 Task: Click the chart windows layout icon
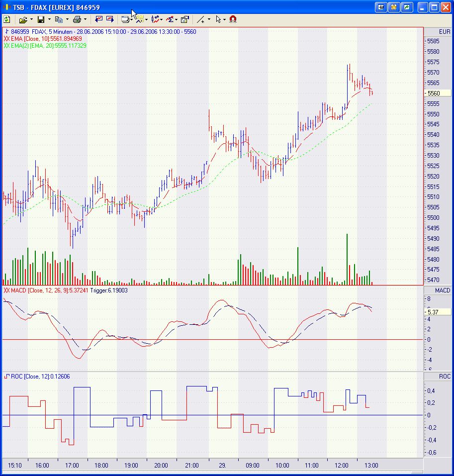click(x=125, y=20)
